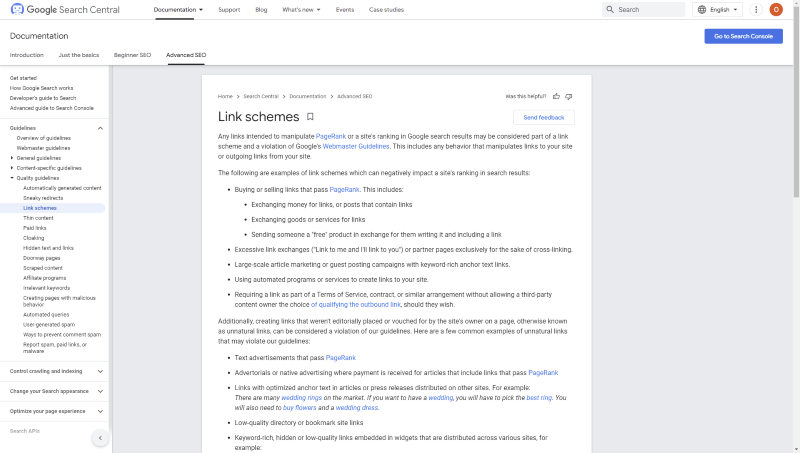Image resolution: width=800 pixels, height=453 pixels.
Task: Click the Home breadcrumb link
Action: [x=225, y=96]
